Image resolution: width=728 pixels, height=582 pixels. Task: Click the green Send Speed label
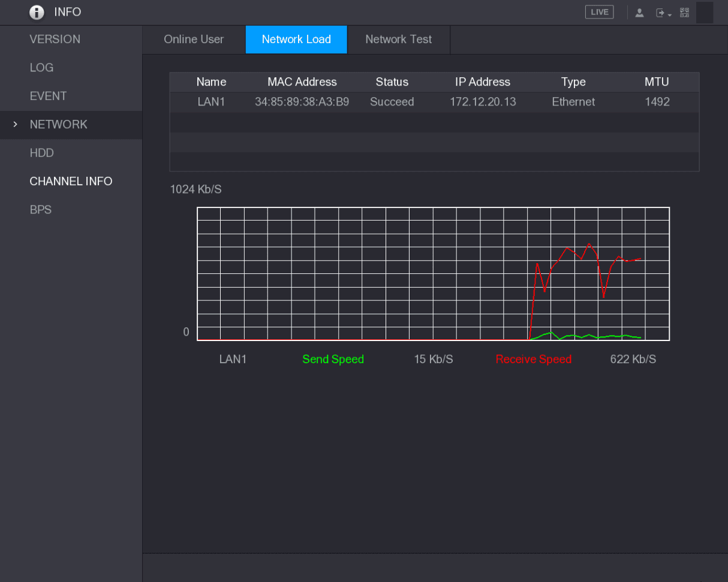pyautogui.click(x=333, y=359)
